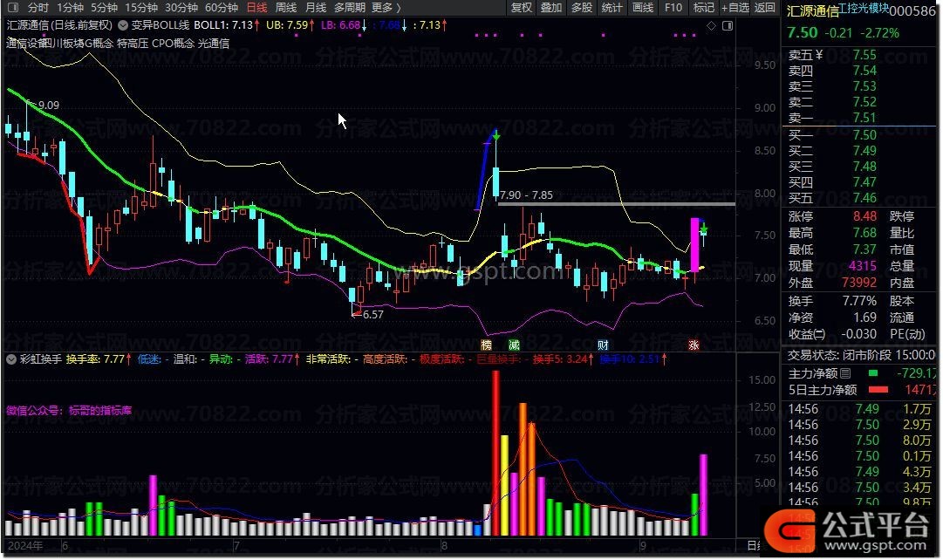The image size is (943, 560).
Task: Click the ¥ icon beside 卖五
Action: tap(819, 55)
